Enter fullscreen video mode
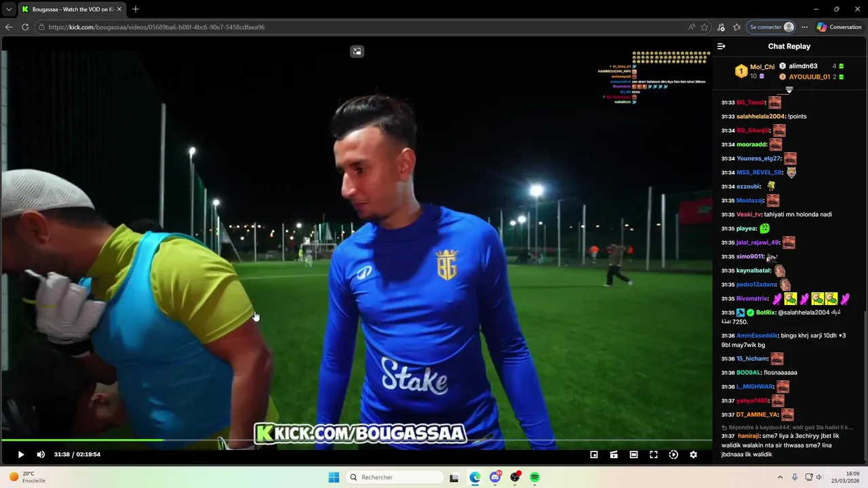Viewport: 868px width, 488px height. (x=654, y=455)
